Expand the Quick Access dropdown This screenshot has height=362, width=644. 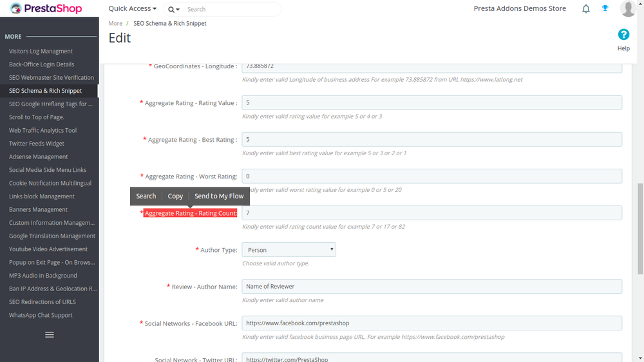pos(132,8)
